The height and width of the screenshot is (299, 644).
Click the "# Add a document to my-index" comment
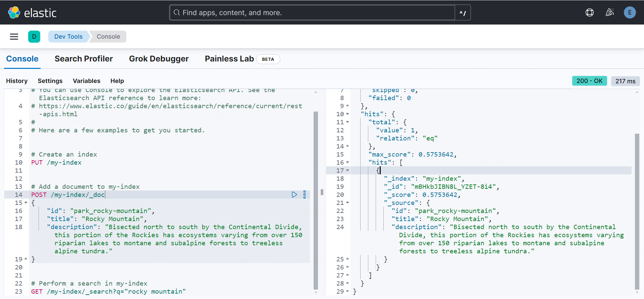pyautogui.click(x=85, y=187)
